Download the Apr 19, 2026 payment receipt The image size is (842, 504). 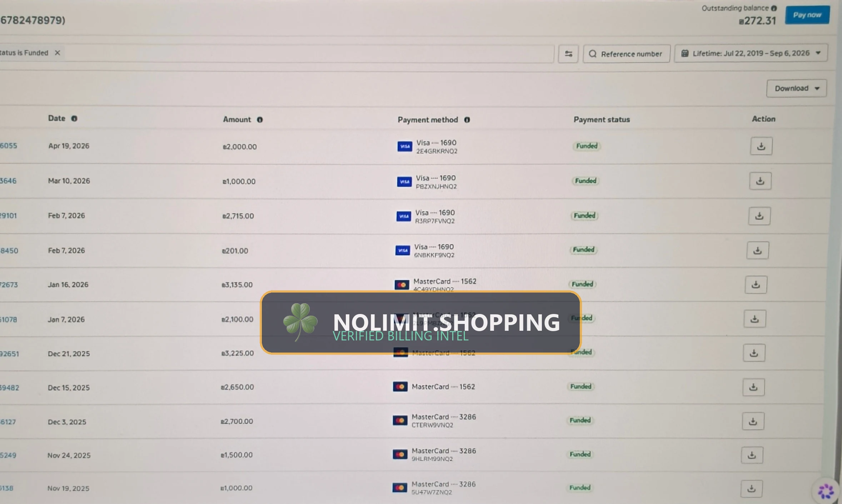click(761, 146)
